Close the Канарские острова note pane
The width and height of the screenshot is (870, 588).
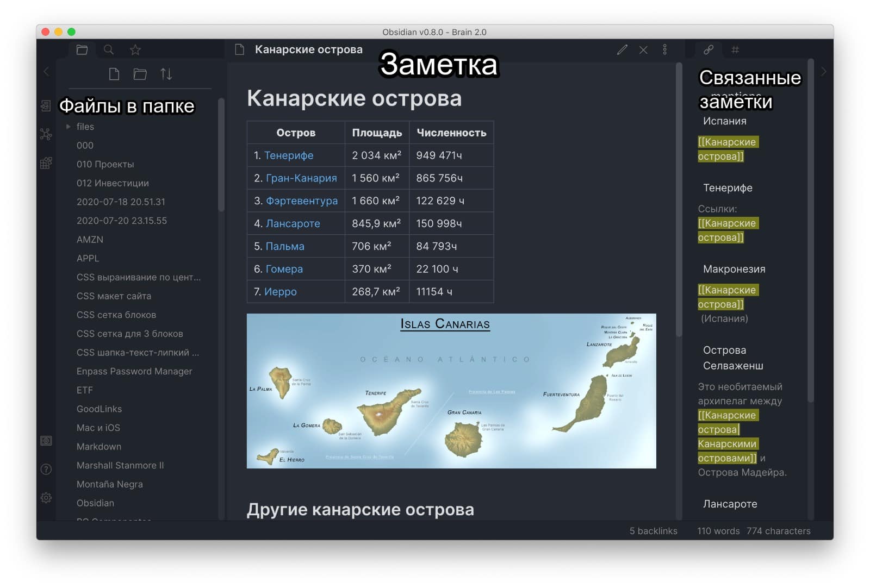click(643, 50)
